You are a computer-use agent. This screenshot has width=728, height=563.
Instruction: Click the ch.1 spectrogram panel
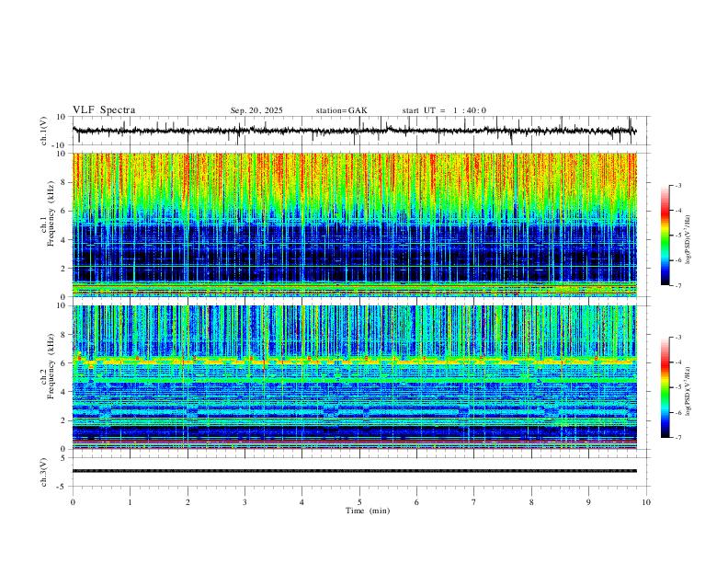point(354,224)
